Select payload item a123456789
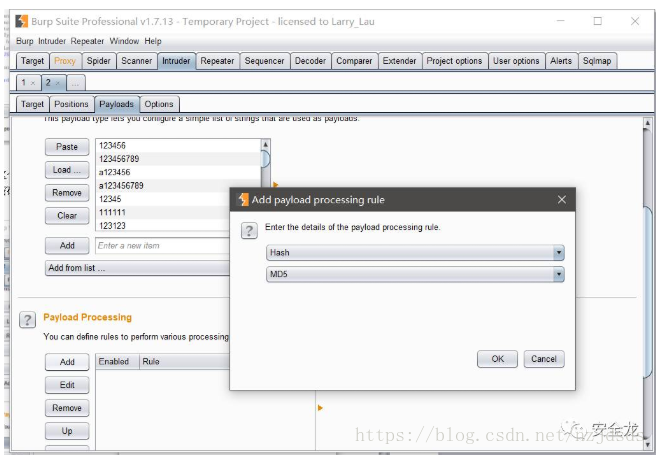 click(163, 186)
